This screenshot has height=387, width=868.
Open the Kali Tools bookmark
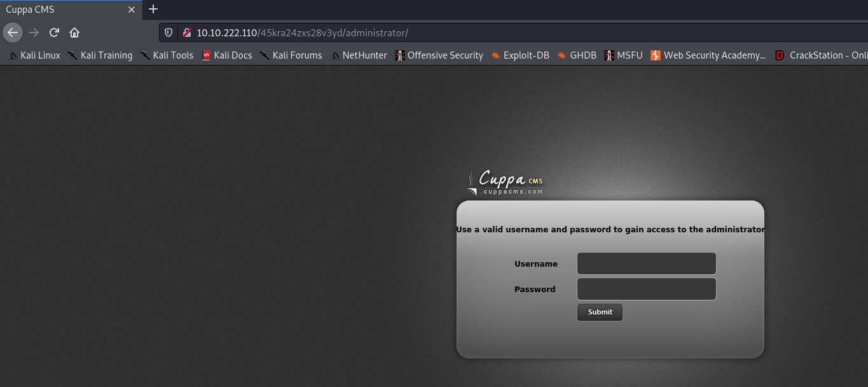(167, 55)
